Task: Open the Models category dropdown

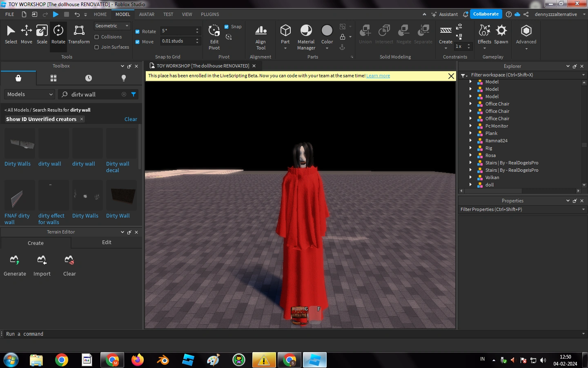Action: (30, 94)
